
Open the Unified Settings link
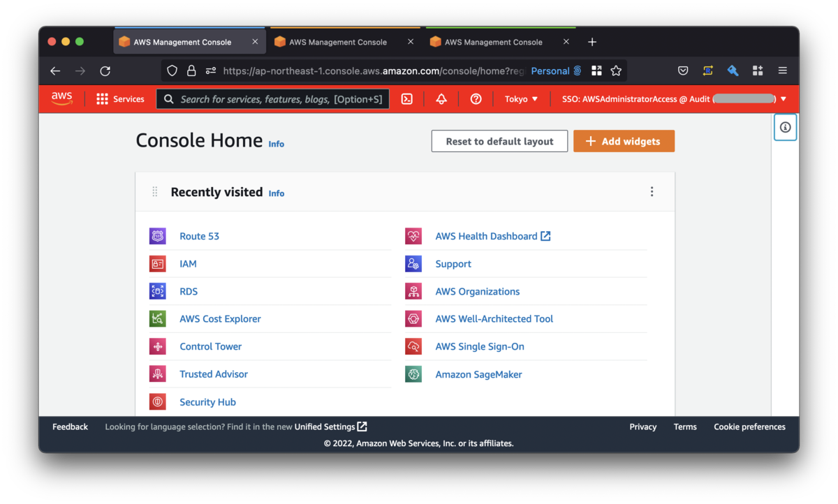pyautogui.click(x=330, y=427)
